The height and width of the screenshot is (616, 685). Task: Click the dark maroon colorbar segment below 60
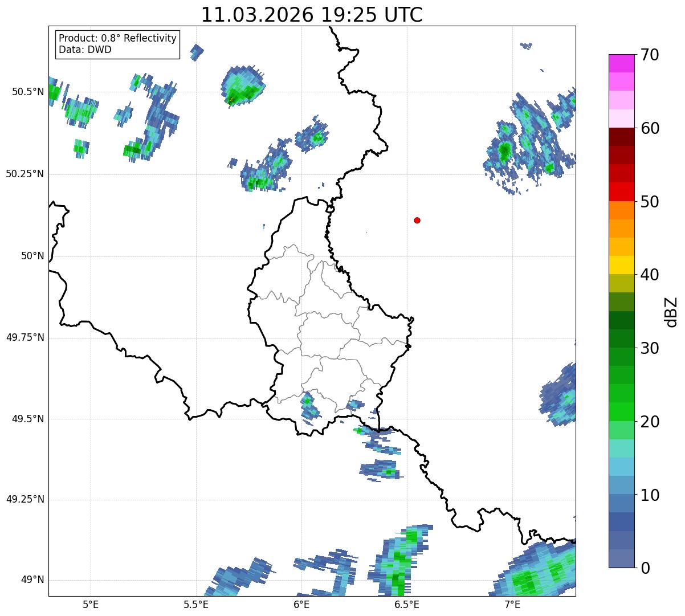[x=621, y=137]
